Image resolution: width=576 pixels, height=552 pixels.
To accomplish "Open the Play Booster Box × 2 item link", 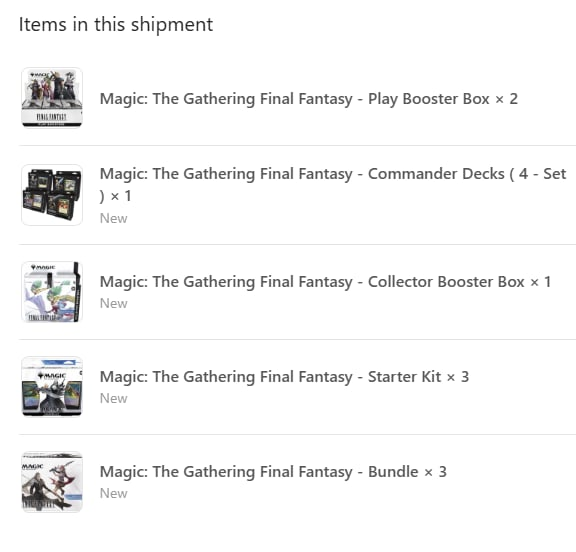I will [309, 99].
